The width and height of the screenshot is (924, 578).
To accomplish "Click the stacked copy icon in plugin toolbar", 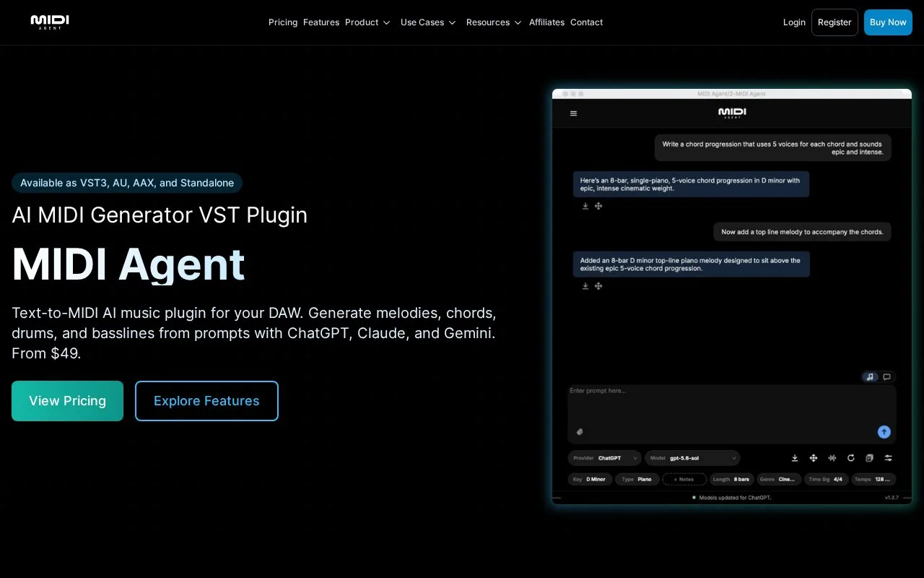I will click(x=870, y=458).
